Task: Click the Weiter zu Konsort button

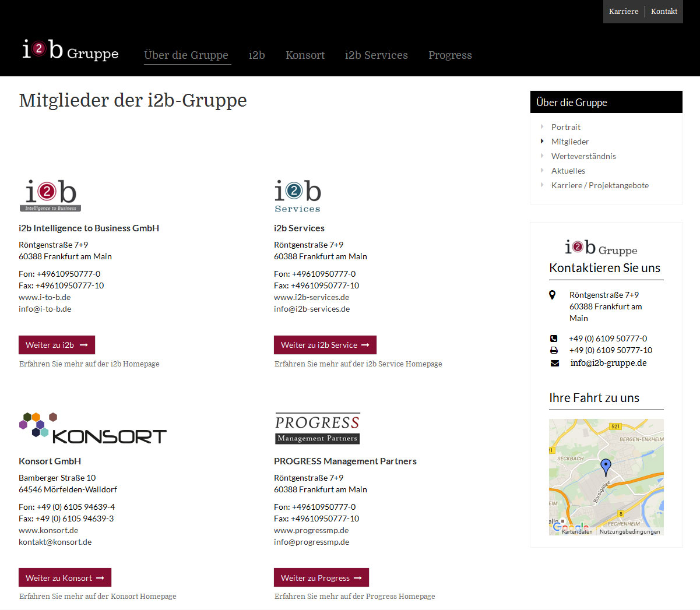Action: (65, 578)
